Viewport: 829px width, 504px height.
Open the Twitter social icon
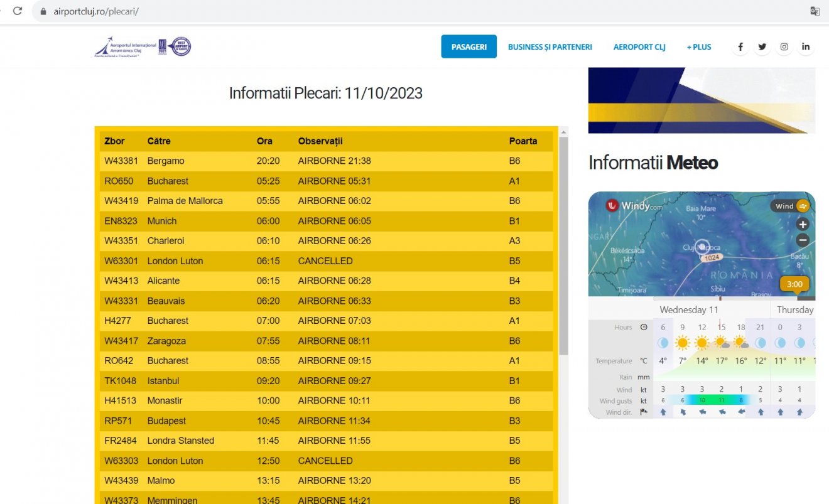point(762,46)
